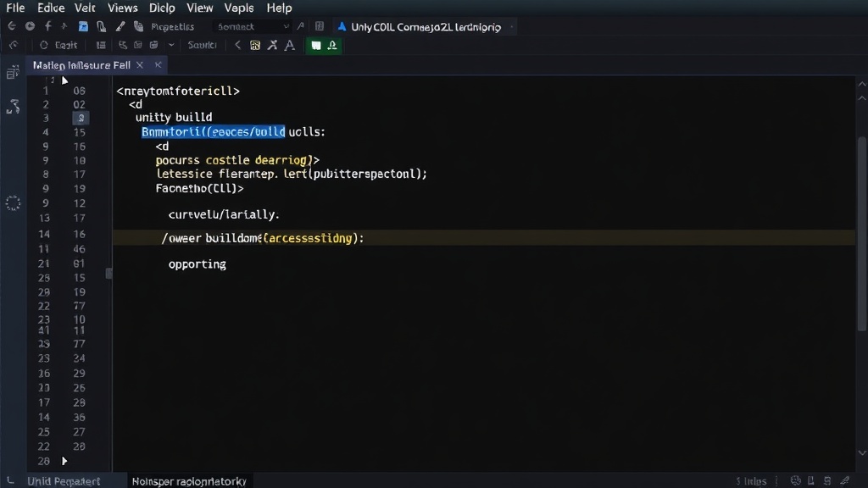Image resolution: width=868 pixels, height=488 pixels.
Task: Click the back arrow icon in the top toolbar
Action: tap(12, 26)
